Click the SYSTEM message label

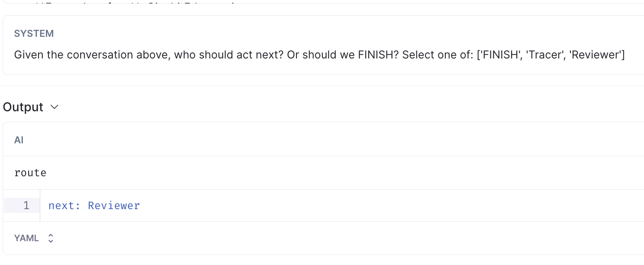pos(34,34)
